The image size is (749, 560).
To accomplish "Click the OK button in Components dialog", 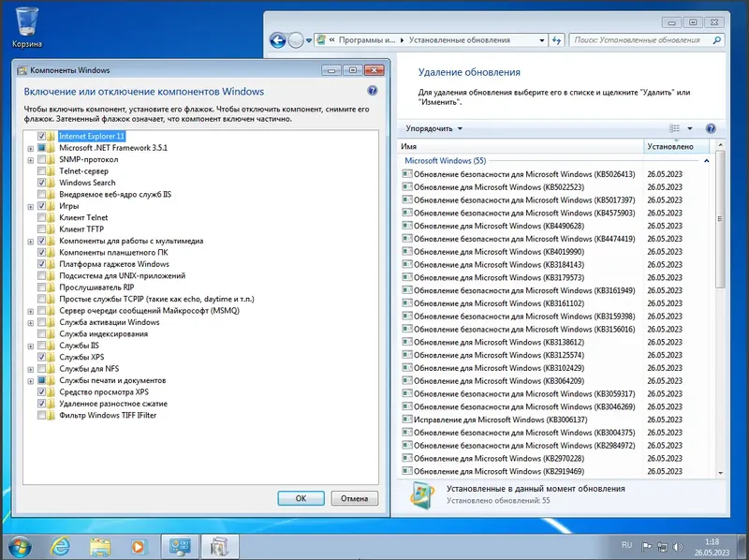I will coord(301,498).
